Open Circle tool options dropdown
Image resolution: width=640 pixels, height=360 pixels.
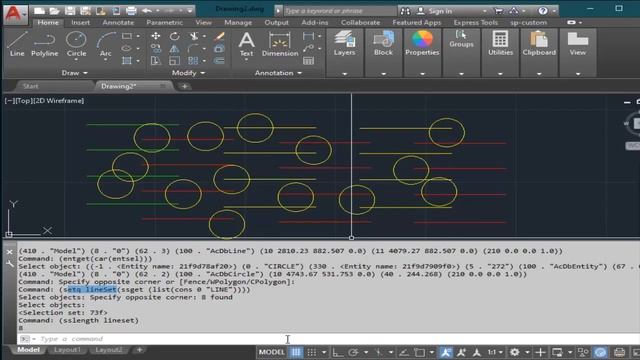76,60
